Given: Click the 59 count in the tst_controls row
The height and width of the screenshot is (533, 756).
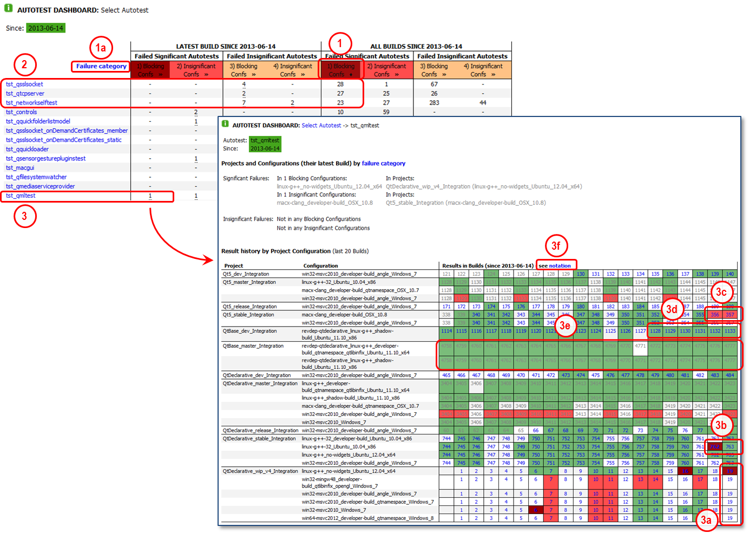Looking at the screenshot, I should (x=386, y=112).
